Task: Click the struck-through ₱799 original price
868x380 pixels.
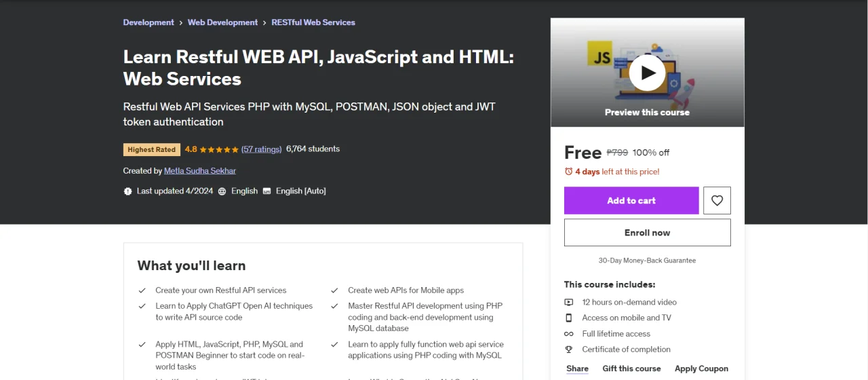Action: [x=617, y=153]
